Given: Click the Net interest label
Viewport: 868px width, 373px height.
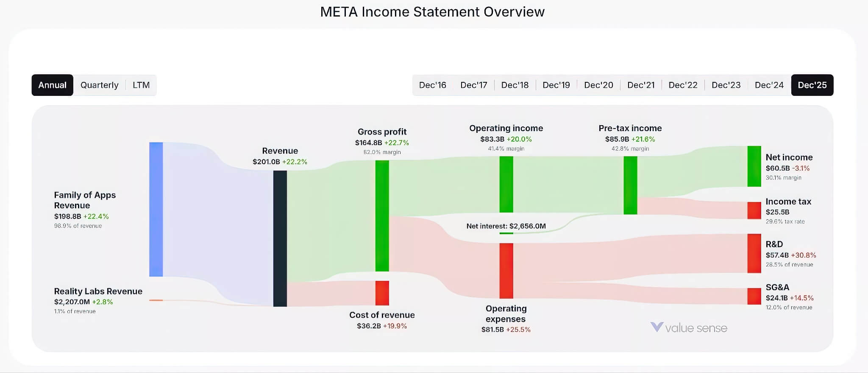Looking at the screenshot, I should click(506, 226).
